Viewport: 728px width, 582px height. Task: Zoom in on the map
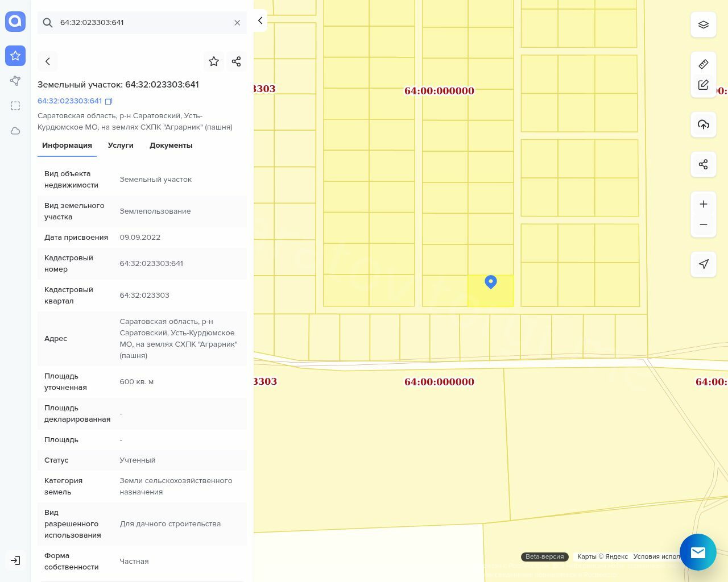pyautogui.click(x=703, y=204)
